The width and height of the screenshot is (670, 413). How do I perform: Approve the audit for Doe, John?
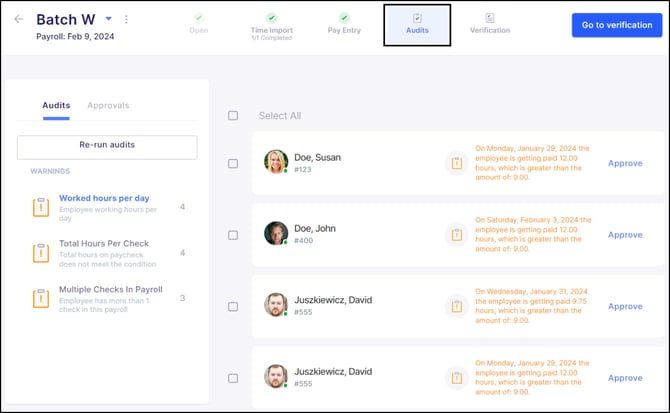tap(625, 235)
